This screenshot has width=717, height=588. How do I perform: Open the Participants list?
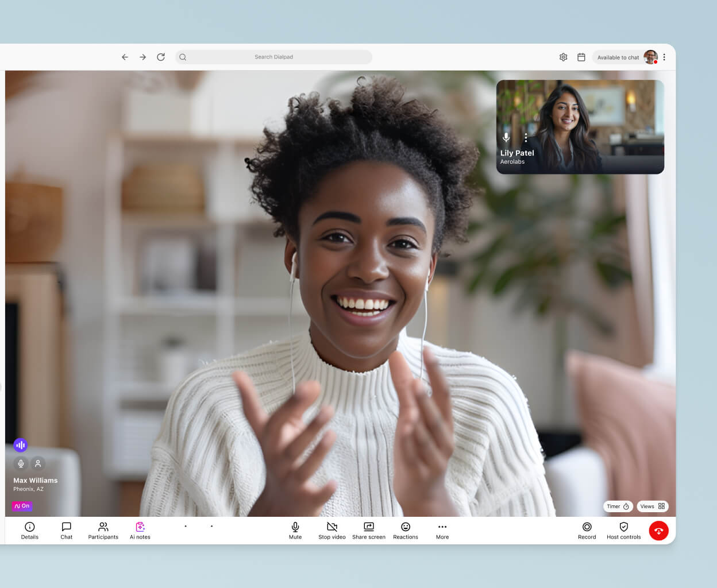[x=103, y=530]
